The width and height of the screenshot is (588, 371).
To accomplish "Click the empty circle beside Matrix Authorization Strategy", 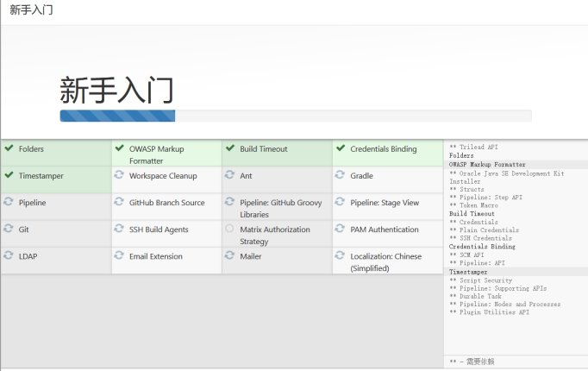I will tap(229, 229).
